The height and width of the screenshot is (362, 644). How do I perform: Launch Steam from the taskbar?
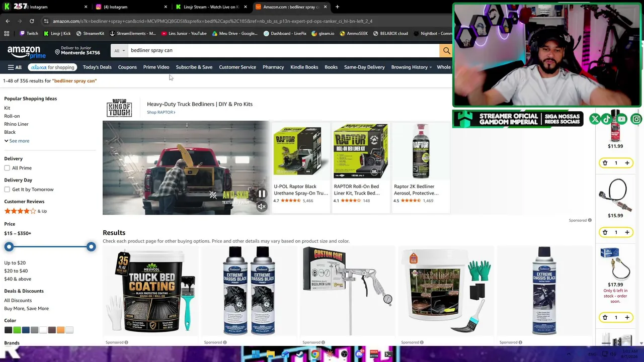300,354
